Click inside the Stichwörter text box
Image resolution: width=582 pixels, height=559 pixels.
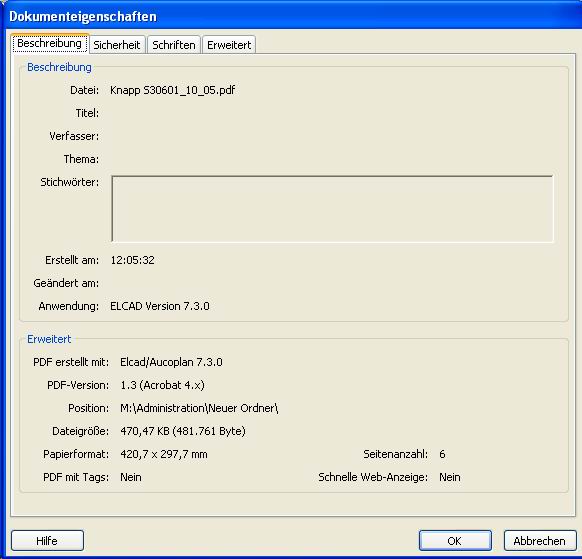pyautogui.click(x=332, y=209)
